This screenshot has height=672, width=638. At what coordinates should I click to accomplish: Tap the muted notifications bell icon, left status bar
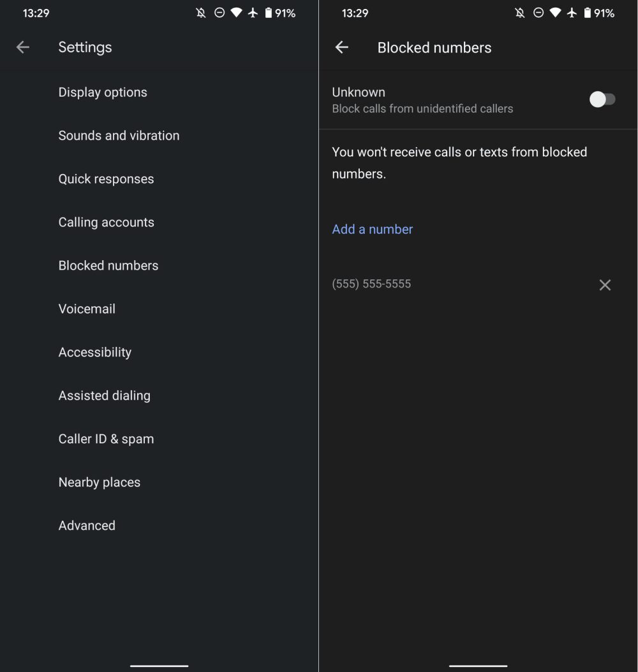pos(201,13)
